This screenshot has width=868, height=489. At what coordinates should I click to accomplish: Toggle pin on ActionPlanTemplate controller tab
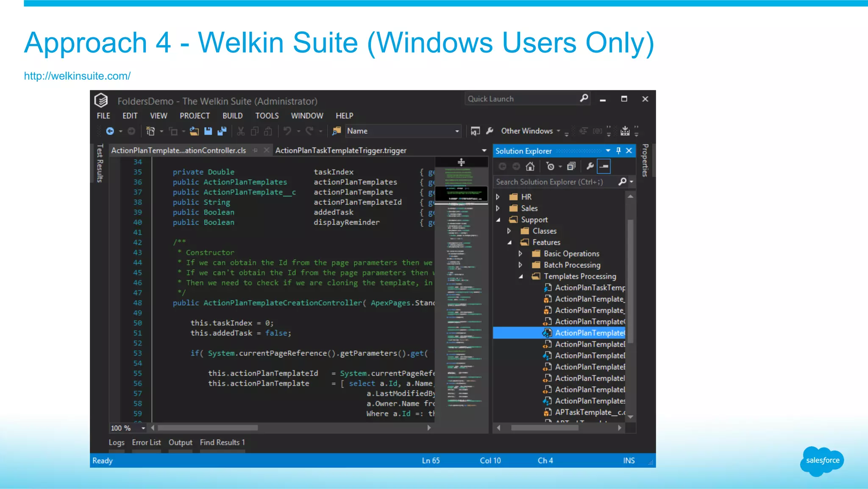(255, 151)
